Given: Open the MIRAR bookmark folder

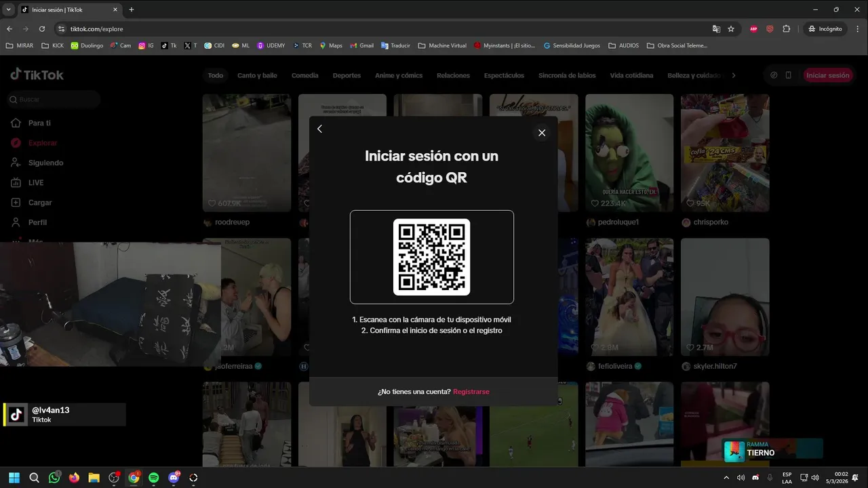Looking at the screenshot, I should (x=19, y=45).
